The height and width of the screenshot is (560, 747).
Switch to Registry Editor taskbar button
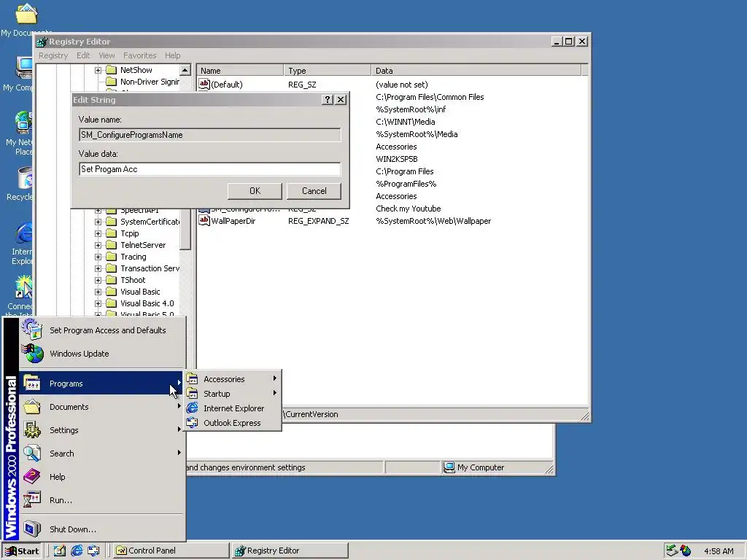click(x=290, y=551)
